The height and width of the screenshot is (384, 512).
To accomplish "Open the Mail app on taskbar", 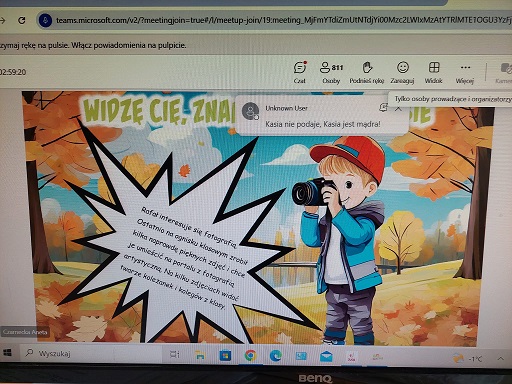I will 326,357.
